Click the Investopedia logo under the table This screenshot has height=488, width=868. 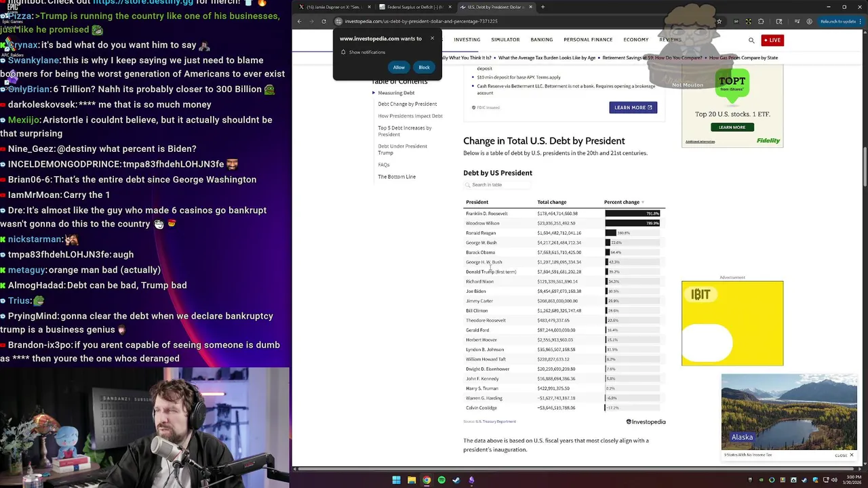tap(646, 422)
